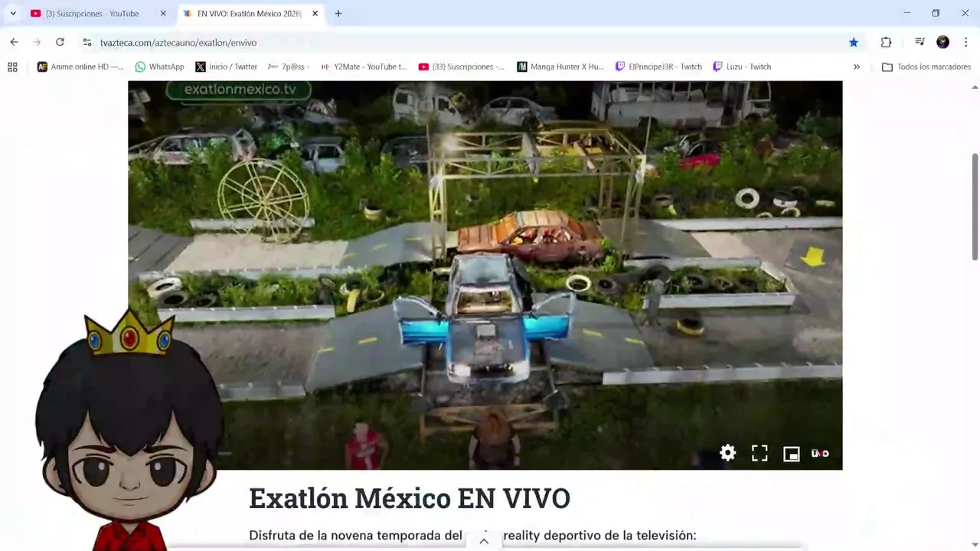Open Chrome extensions puzzle icon
Image resolution: width=980 pixels, height=551 pixels.
(x=886, y=42)
